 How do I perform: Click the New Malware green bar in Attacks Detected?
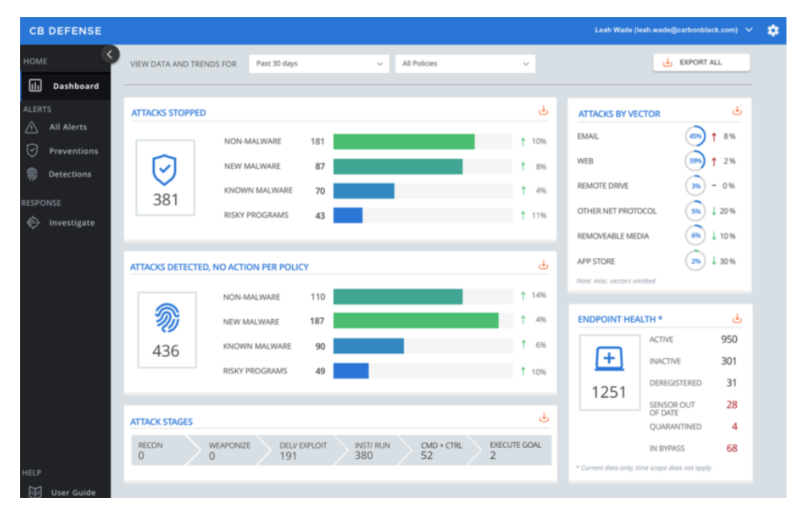(x=415, y=320)
